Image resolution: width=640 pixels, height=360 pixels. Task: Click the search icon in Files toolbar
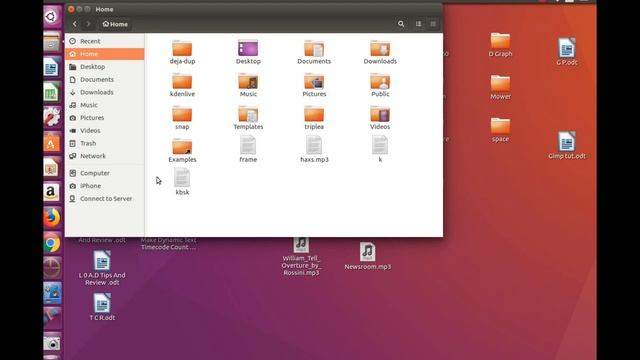pyautogui.click(x=401, y=24)
